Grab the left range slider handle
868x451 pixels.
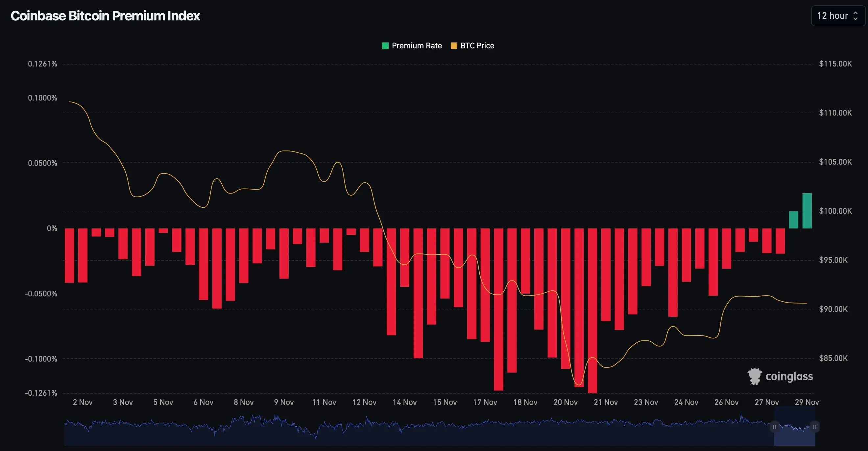tap(774, 427)
